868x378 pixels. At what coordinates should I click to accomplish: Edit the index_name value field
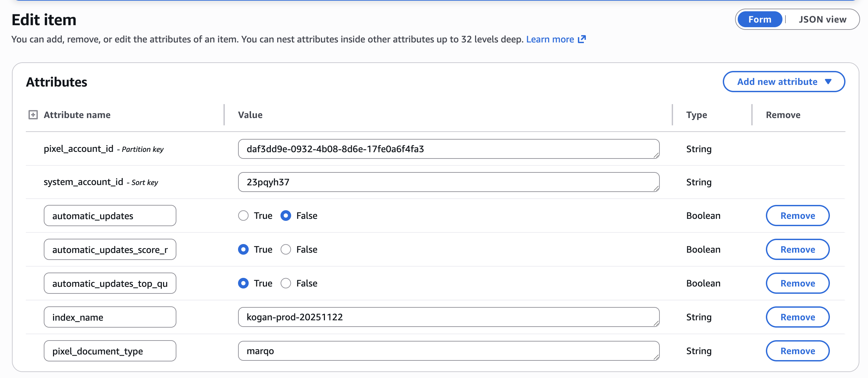tap(448, 317)
